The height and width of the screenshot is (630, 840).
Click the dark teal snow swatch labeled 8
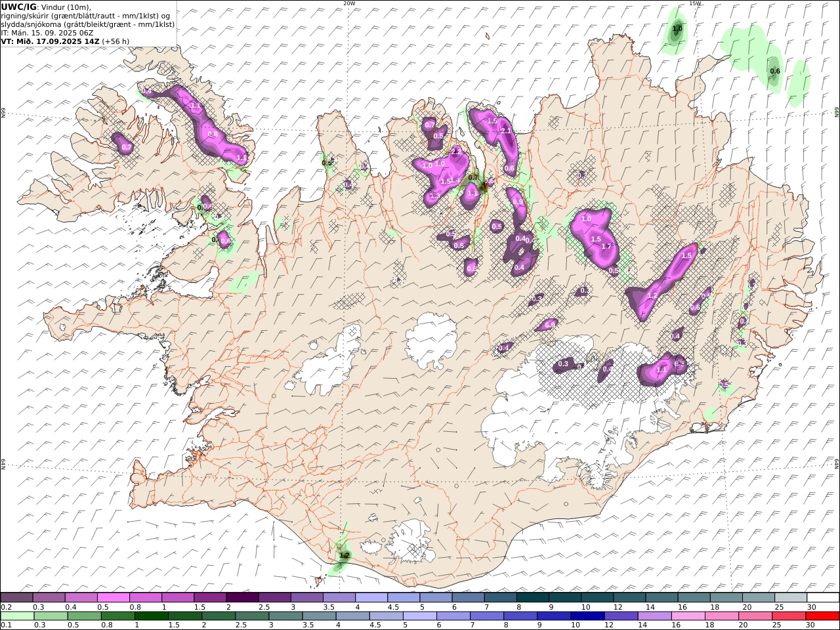point(532,597)
